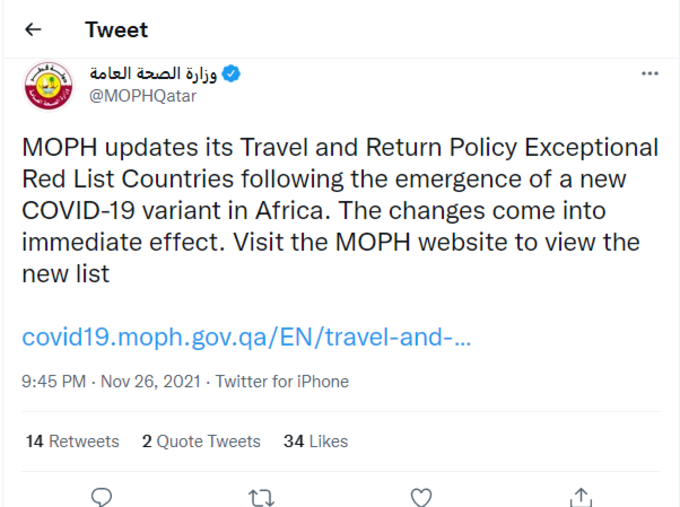Click the reply speech bubble icon

point(101,497)
